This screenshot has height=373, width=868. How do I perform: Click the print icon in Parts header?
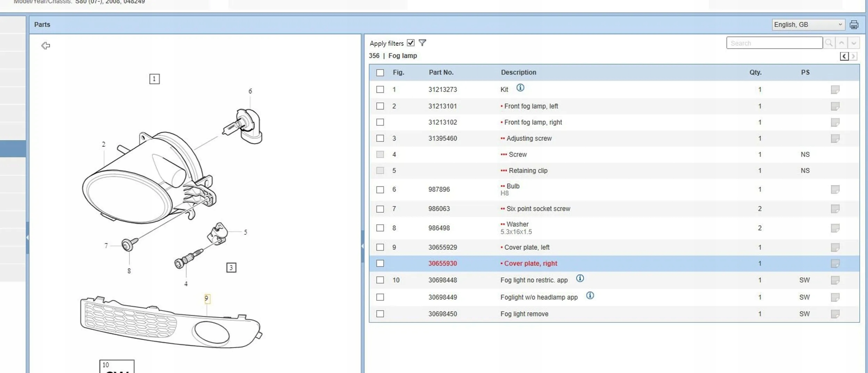854,25
